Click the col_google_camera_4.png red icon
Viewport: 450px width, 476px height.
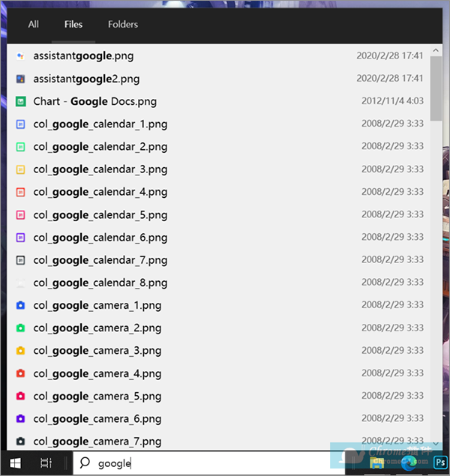20,373
